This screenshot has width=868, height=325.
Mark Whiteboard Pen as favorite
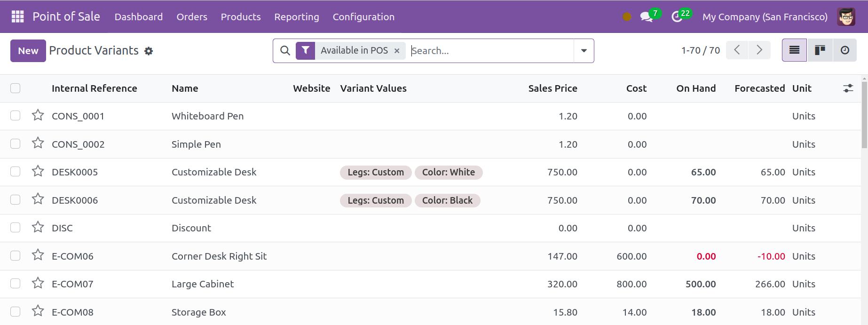click(38, 116)
